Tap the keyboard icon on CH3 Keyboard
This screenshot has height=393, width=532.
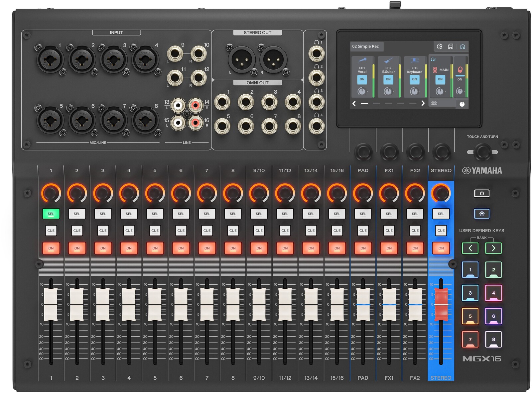pyautogui.click(x=414, y=60)
